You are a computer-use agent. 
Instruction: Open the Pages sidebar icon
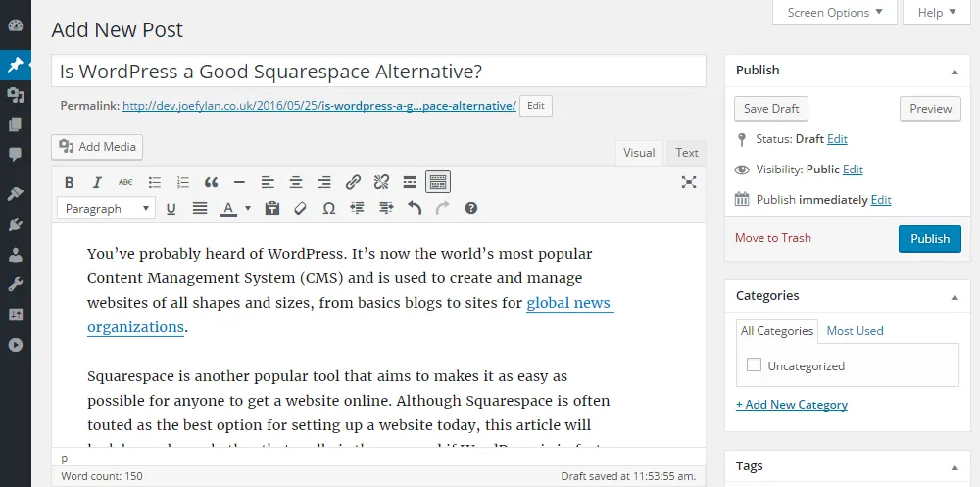pyautogui.click(x=16, y=124)
